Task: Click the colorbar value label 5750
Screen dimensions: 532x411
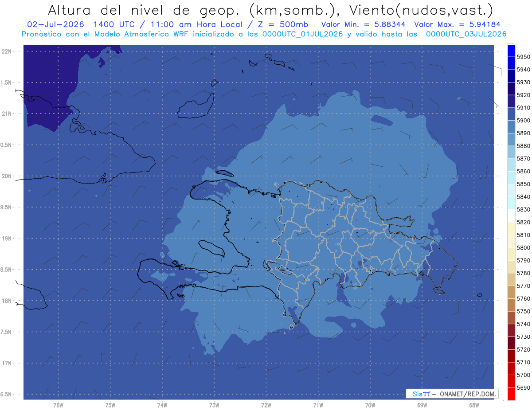Action: [x=523, y=311]
